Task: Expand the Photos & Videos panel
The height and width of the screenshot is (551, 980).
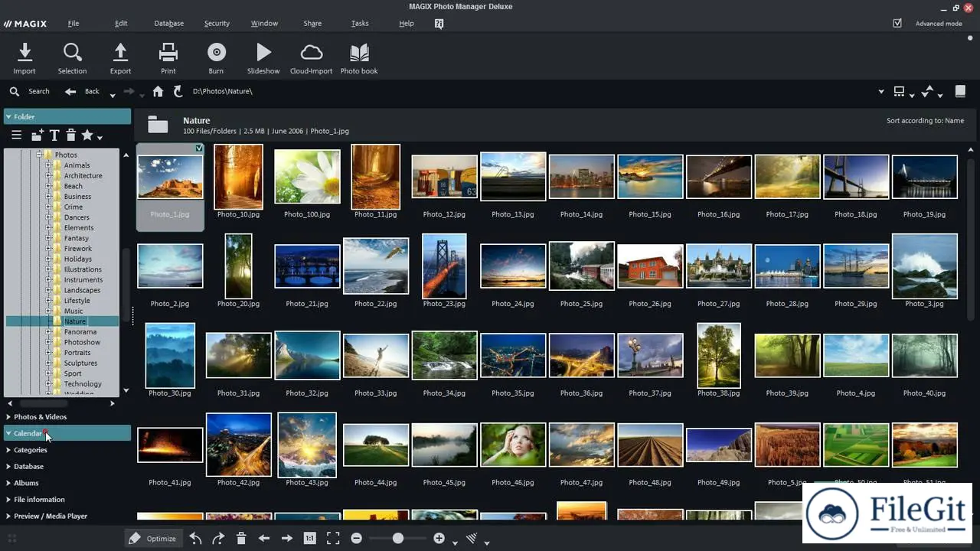Action: tap(8, 417)
